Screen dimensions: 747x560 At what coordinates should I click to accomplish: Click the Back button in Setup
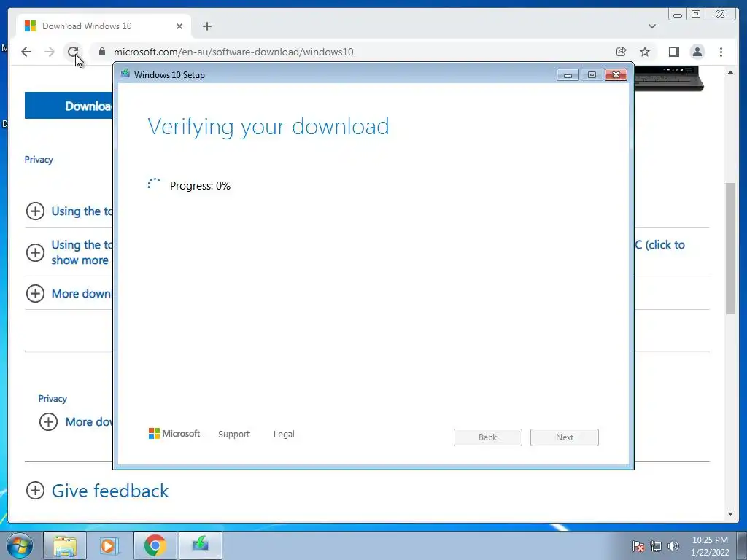tap(488, 437)
